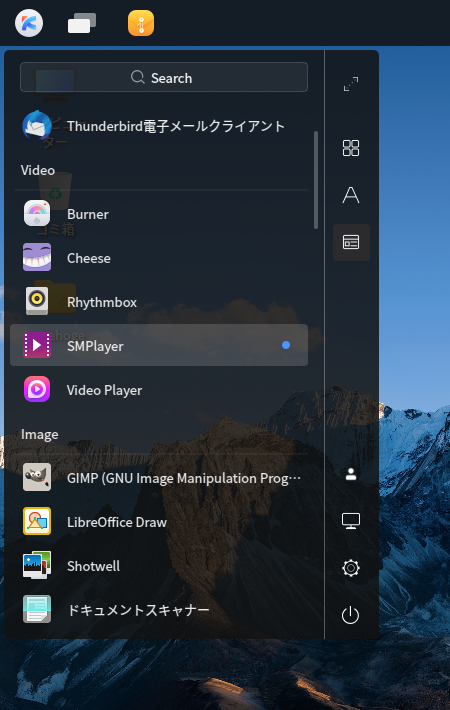Click the GIMP mascot icon
The width and height of the screenshot is (450, 710).
click(x=37, y=477)
